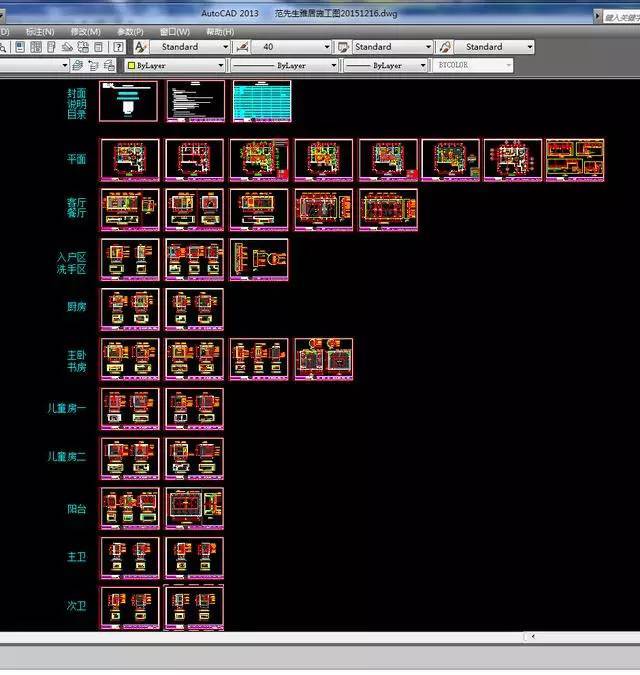The height and width of the screenshot is (675, 640).
Task: Open the Text Style manager icon
Action: click(x=141, y=47)
